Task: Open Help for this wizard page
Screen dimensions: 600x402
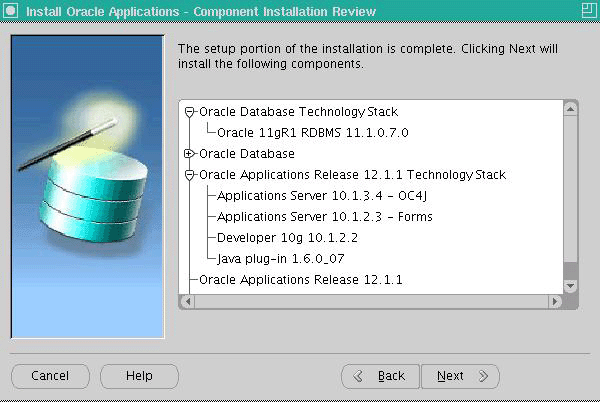Action: [139, 376]
